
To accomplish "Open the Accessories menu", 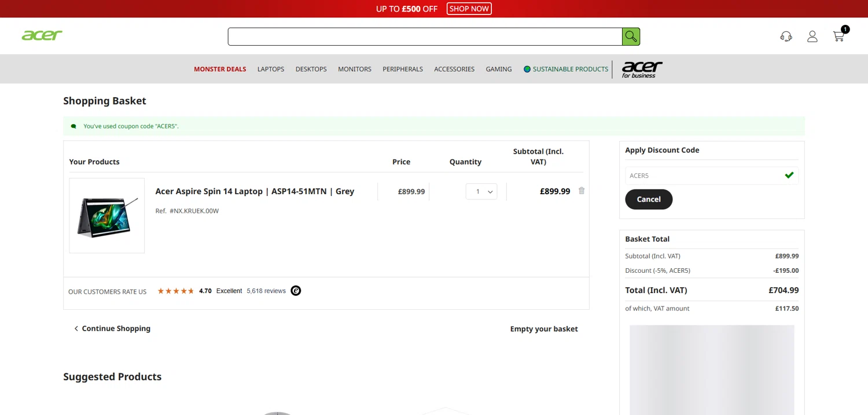I will pos(454,69).
